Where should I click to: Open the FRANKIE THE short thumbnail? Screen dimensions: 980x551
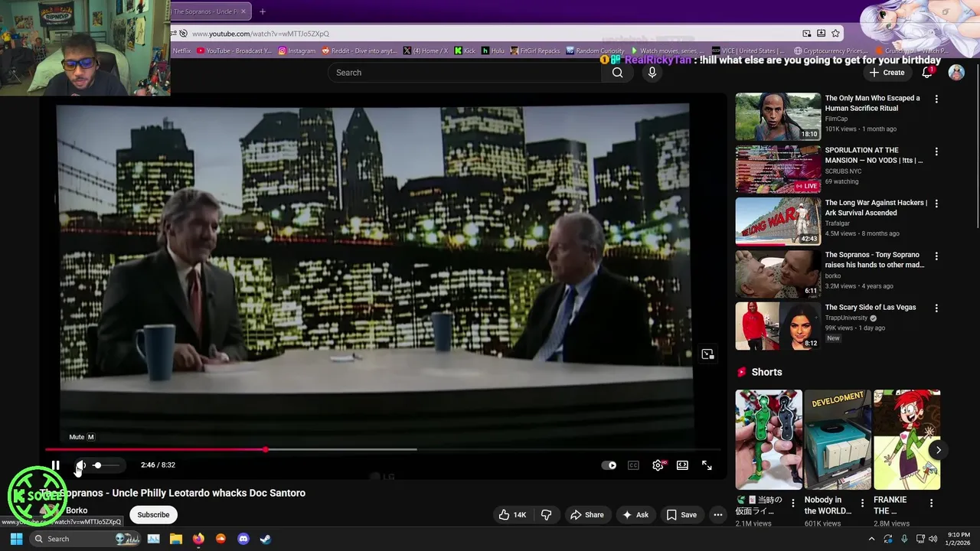pos(906,440)
